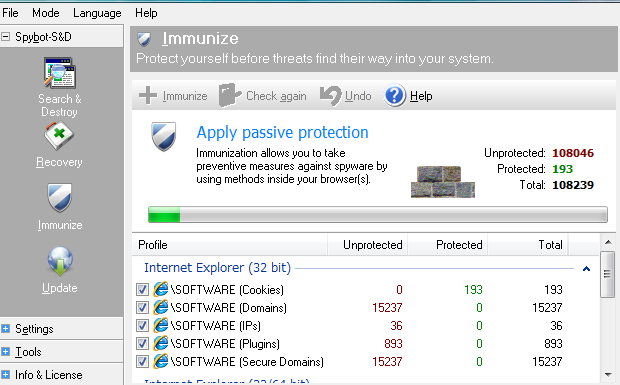Viewport: 620px width, 385px height.
Task: Click the Undo arrow toolbar icon
Action: (x=330, y=96)
